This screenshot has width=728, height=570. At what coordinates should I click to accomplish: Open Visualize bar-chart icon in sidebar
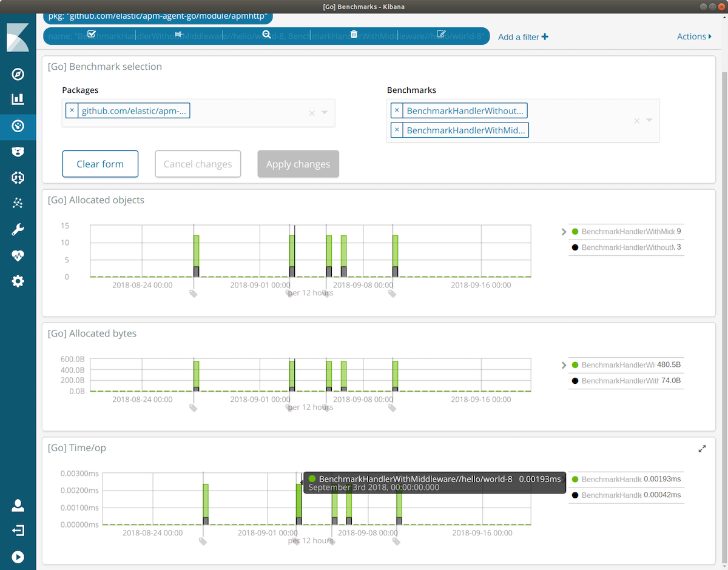coord(18,99)
